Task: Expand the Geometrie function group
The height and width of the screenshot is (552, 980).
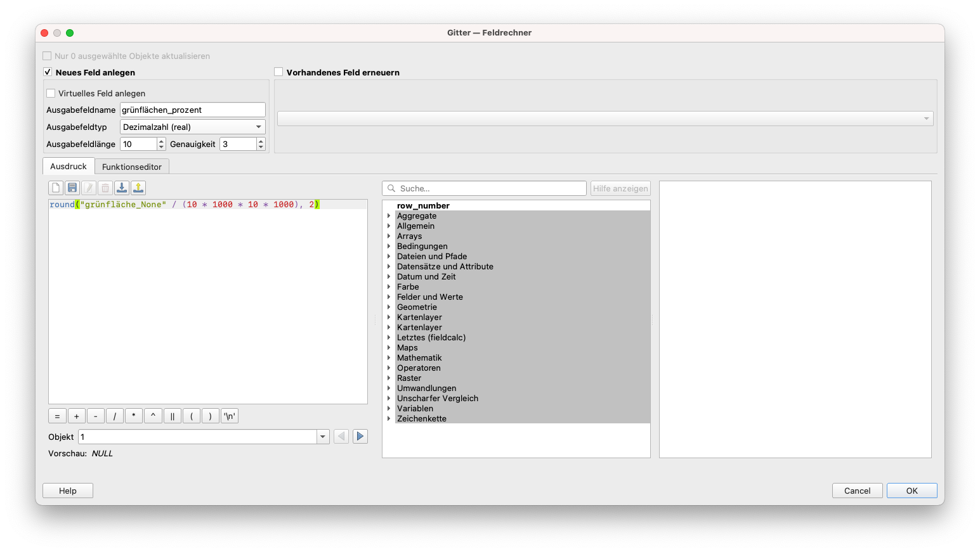Action: pyautogui.click(x=389, y=307)
